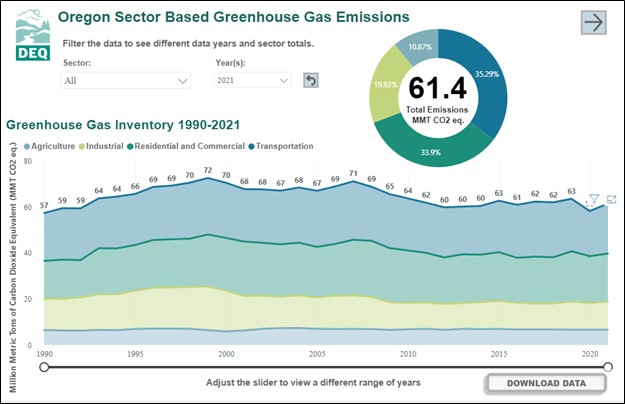The width and height of the screenshot is (625, 404).
Task: Click the Download Data button
Action: click(x=546, y=383)
